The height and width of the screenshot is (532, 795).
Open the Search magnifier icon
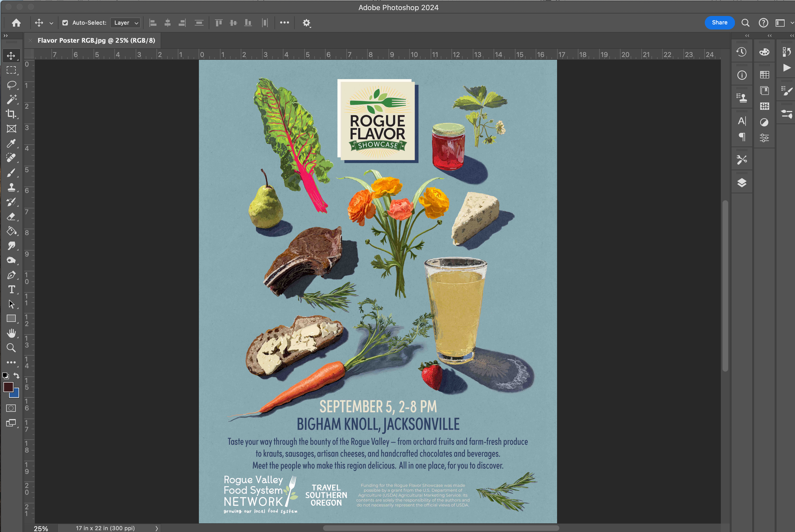coord(745,23)
